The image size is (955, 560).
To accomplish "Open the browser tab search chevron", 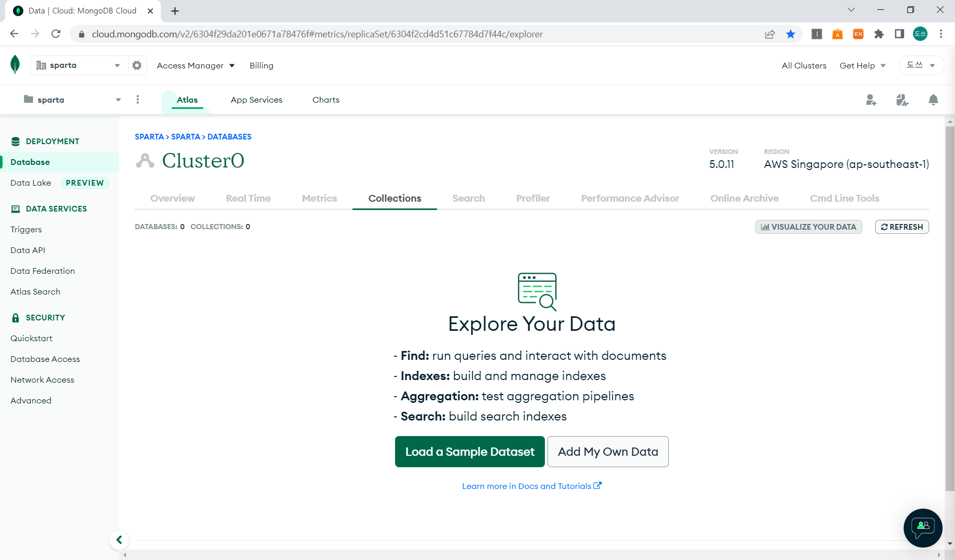I will click(851, 10).
